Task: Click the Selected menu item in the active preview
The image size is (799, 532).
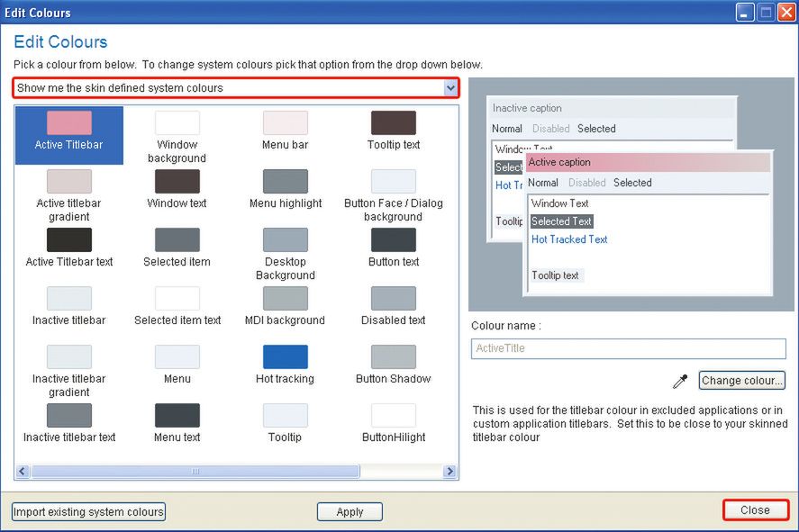Action: pos(632,183)
